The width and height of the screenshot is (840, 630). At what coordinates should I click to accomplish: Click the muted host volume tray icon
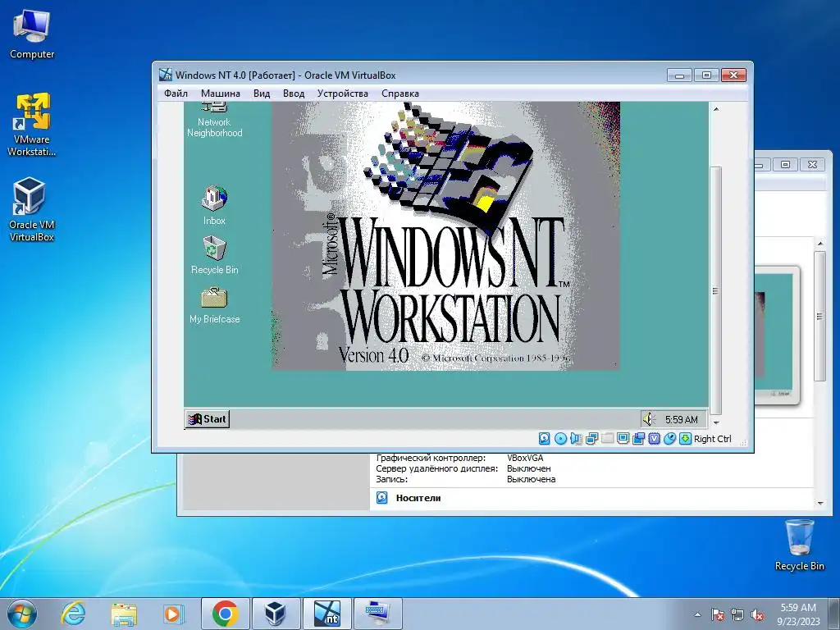click(x=757, y=615)
